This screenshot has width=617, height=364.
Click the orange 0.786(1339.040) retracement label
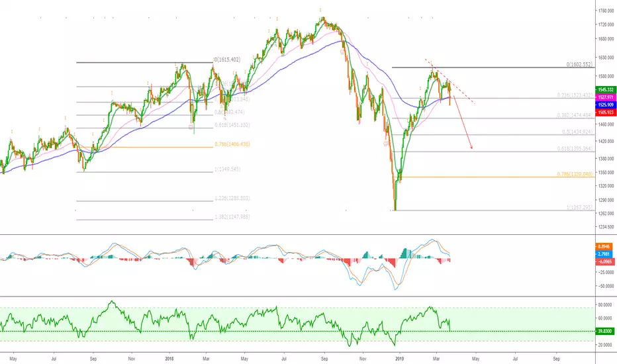click(575, 174)
